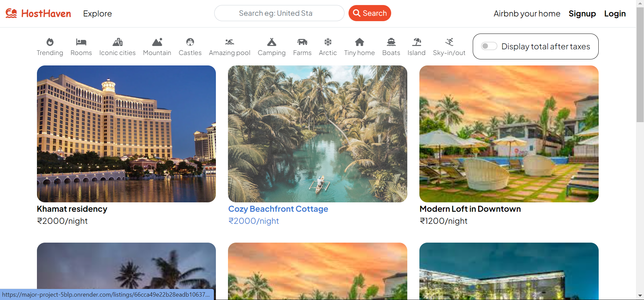Image resolution: width=644 pixels, height=300 pixels.
Task: Filter by Castles icon
Action: click(190, 42)
